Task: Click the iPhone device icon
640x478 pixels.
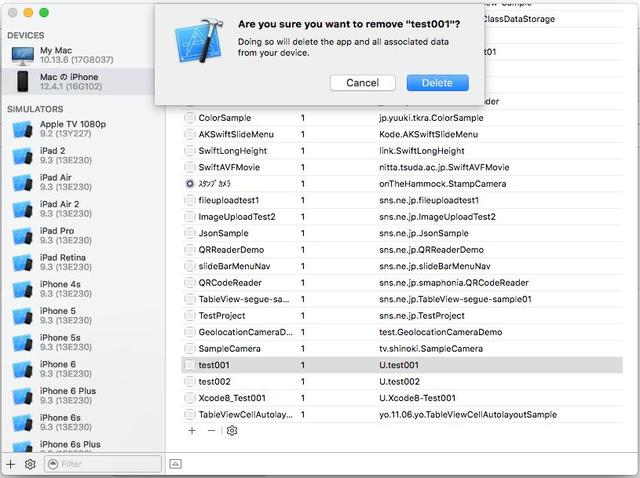Action: pos(23,81)
